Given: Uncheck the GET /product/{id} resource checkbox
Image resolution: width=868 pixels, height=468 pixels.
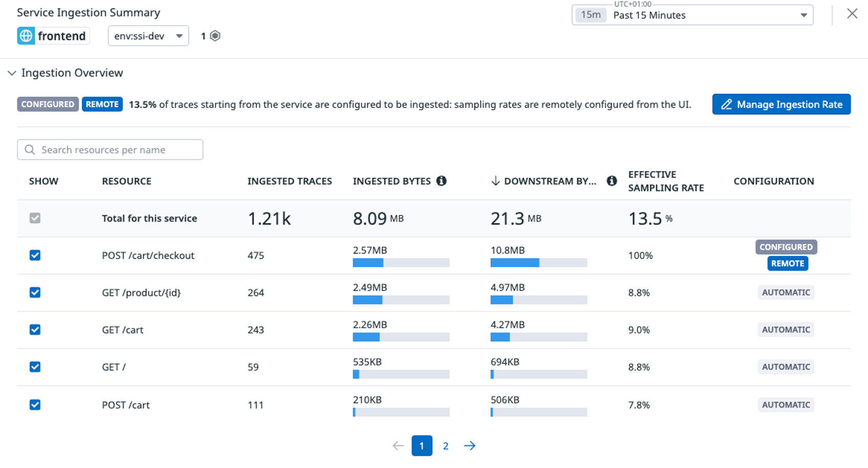Looking at the screenshot, I should pos(35,292).
